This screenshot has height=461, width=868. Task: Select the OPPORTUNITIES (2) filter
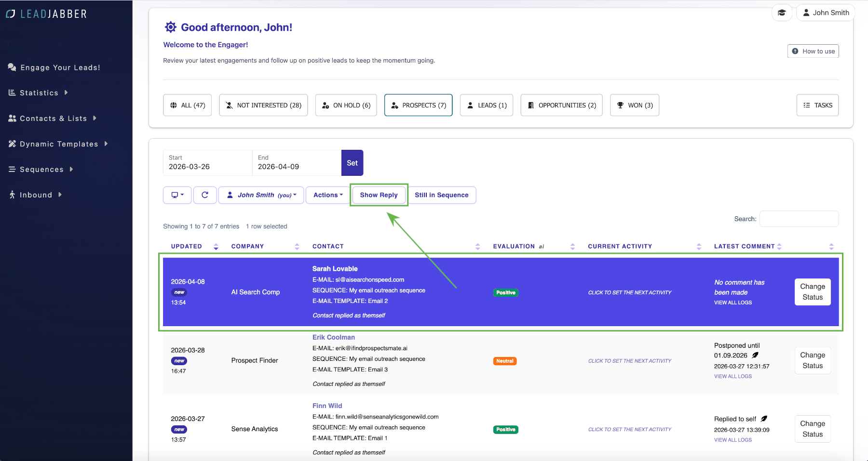[562, 105]
